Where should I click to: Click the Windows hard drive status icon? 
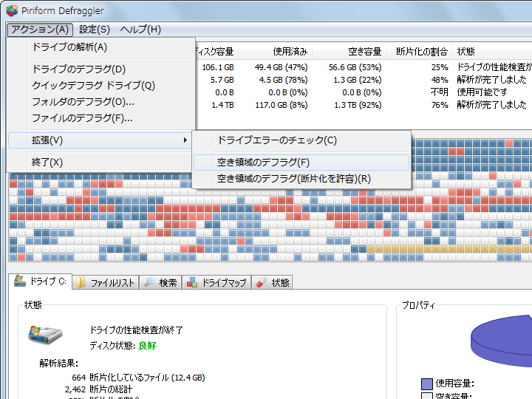point(45,335)
